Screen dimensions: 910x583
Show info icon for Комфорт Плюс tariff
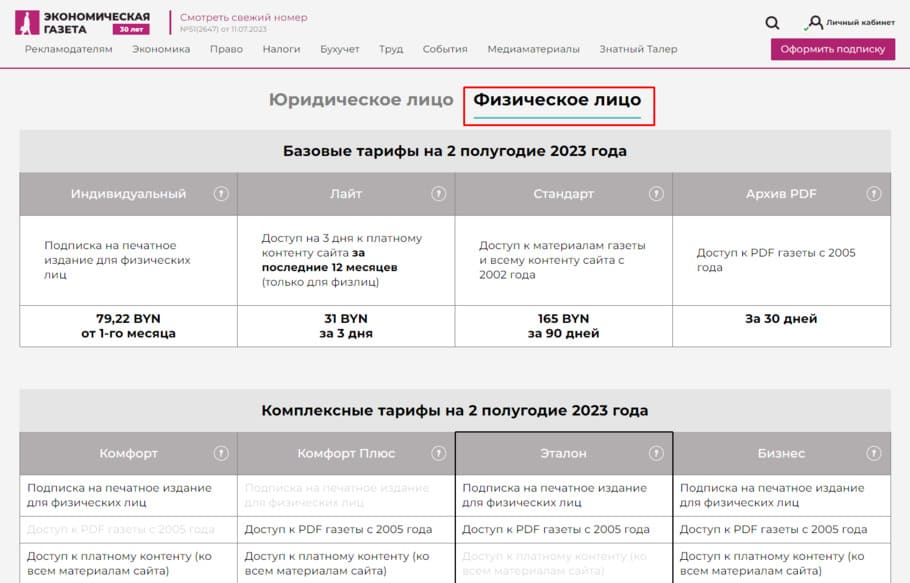tap(438, 453)
